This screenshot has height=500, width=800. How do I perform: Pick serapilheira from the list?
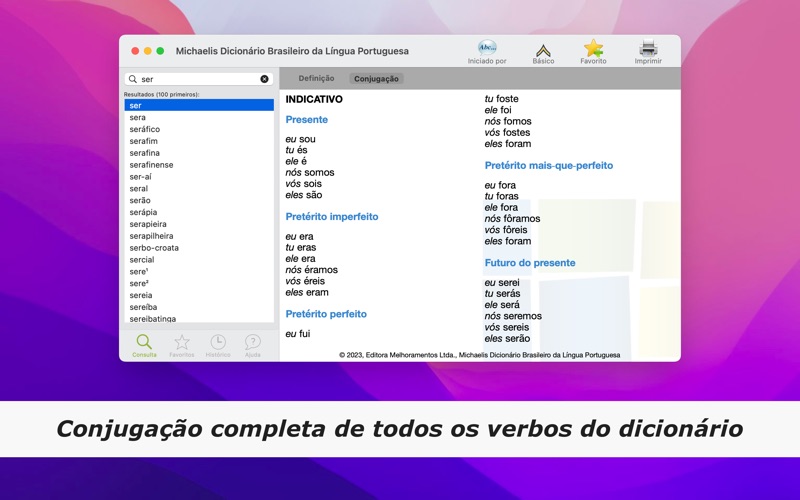199,236
